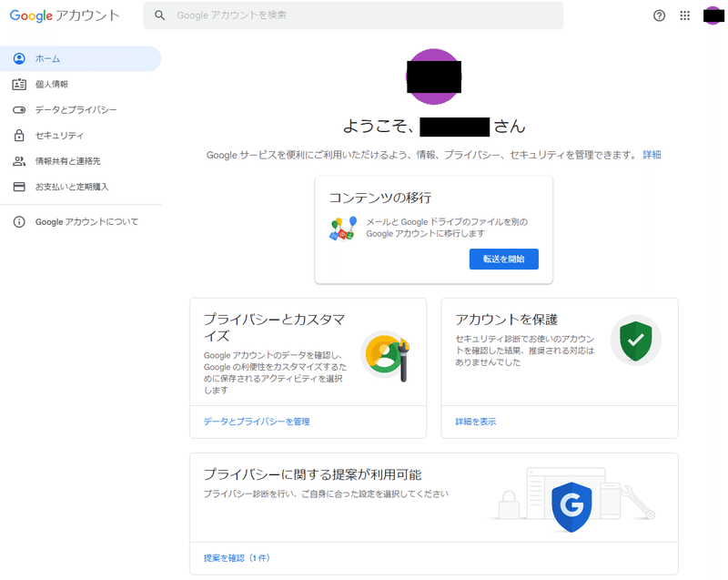728x580 pixels.
Task: Open the Google apps grid icon
Action: tap(685, 15)
